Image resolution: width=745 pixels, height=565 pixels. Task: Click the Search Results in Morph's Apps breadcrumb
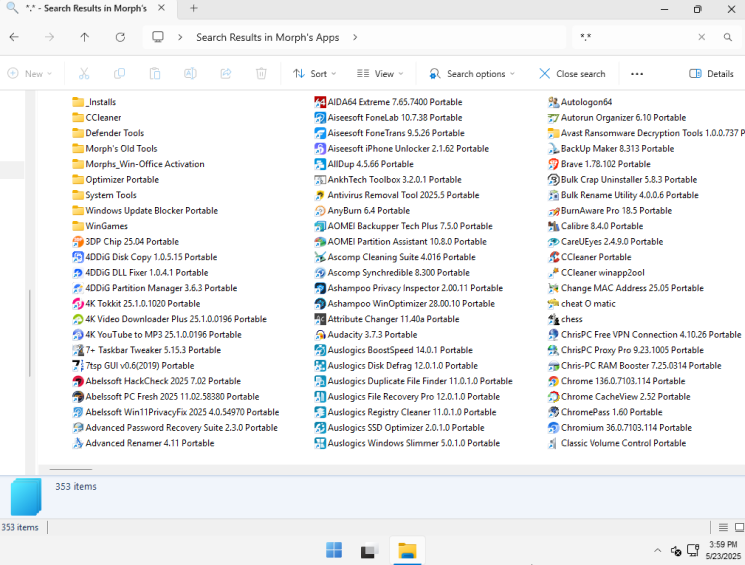267,37
